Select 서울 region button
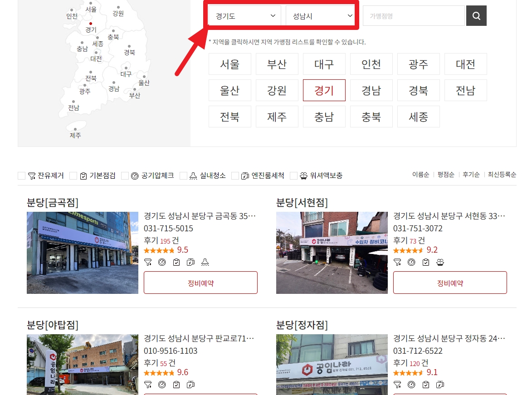532x395 pixels. pos(229,64)
